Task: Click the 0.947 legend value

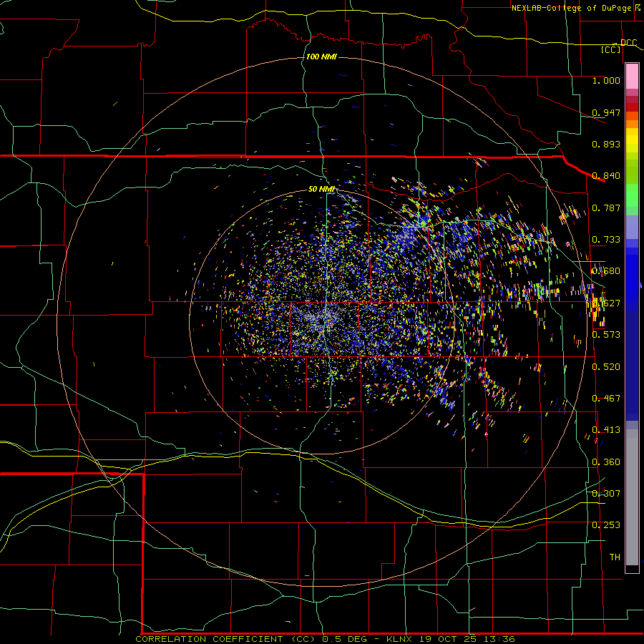Action: pyautogui.click(x=606, y=112)
